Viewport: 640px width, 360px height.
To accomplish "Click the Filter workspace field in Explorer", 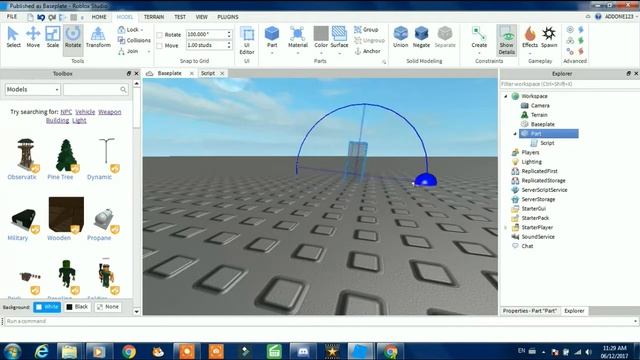I will [x=568, y=84].
